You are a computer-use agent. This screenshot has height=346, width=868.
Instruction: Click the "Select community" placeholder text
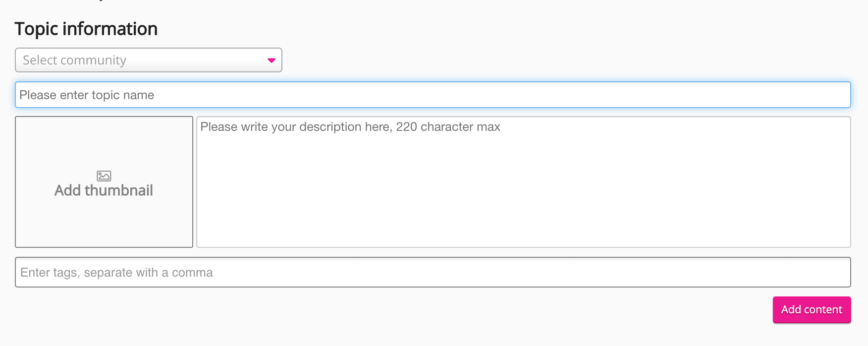pyautogui.click(x=75, y=60)
